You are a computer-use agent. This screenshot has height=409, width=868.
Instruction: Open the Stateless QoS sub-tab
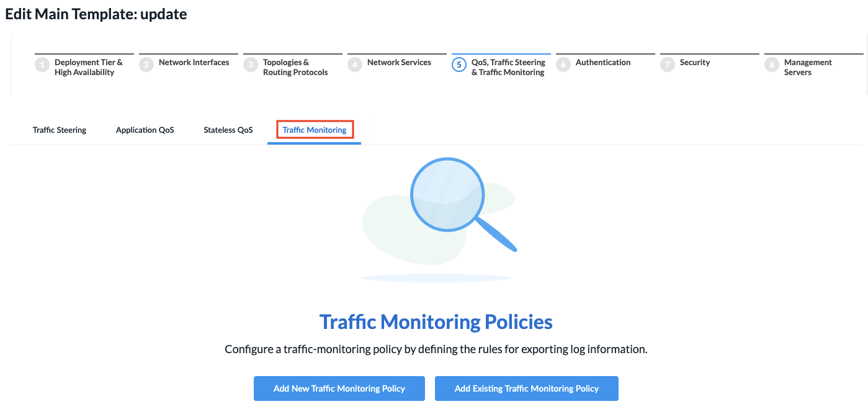click(228, 130)
